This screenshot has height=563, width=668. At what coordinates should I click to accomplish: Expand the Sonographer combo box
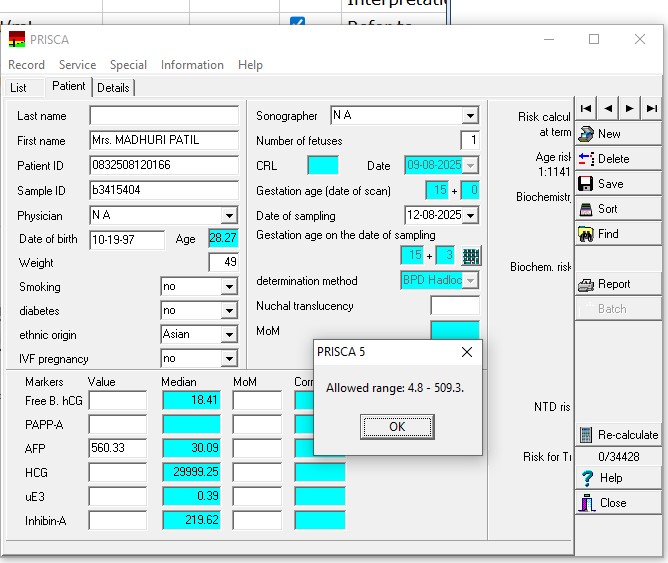coord(470,116)
